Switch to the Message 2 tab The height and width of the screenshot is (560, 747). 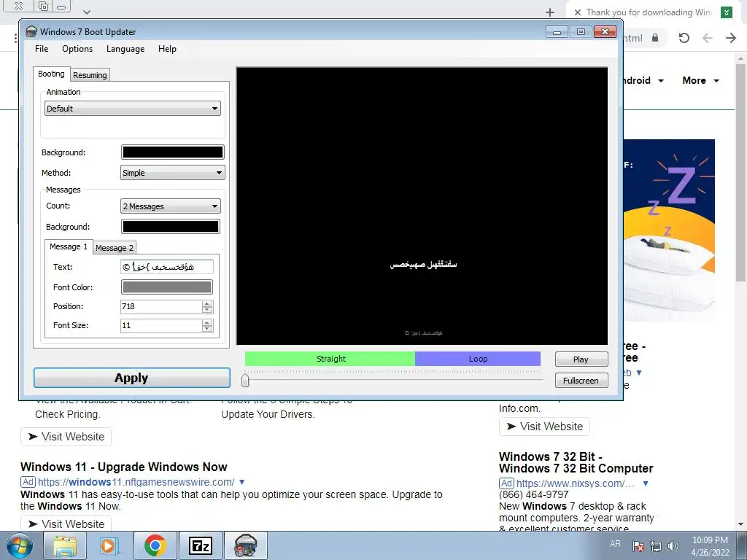pyautogui.click(x=115, y=248)
